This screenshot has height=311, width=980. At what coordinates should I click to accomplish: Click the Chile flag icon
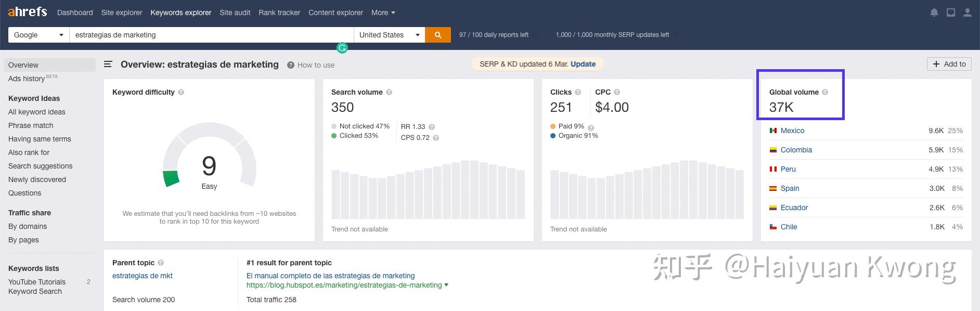click(773, 227)
